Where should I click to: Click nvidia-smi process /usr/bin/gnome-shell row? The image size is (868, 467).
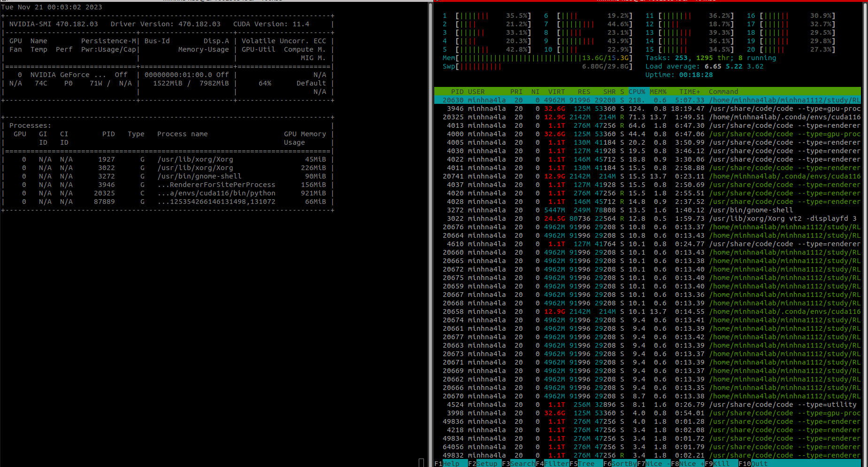click(168, 176)
